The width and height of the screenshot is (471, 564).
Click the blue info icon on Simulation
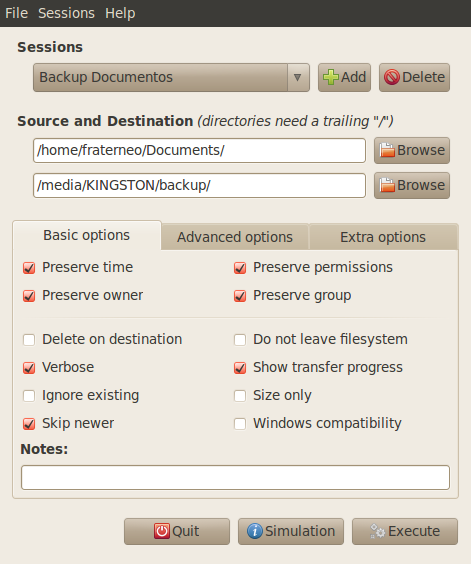point(255,531)
